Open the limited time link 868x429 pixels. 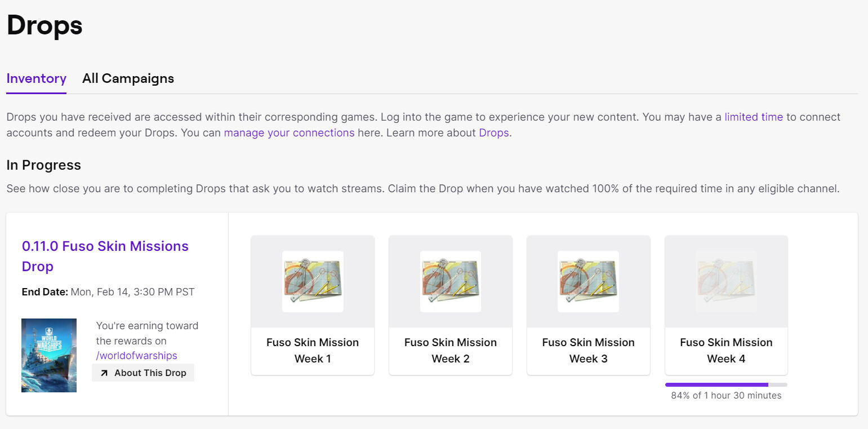(x=753, y=117)
